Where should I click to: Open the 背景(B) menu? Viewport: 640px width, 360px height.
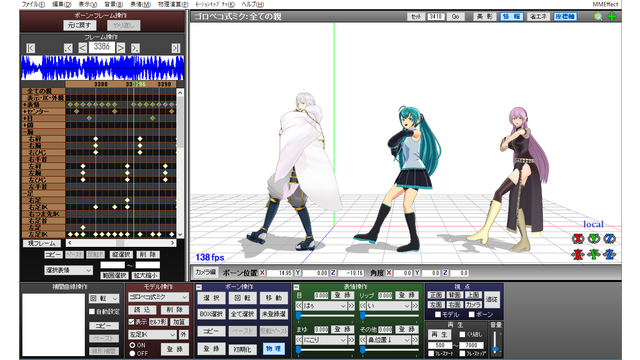click(114, 4)
